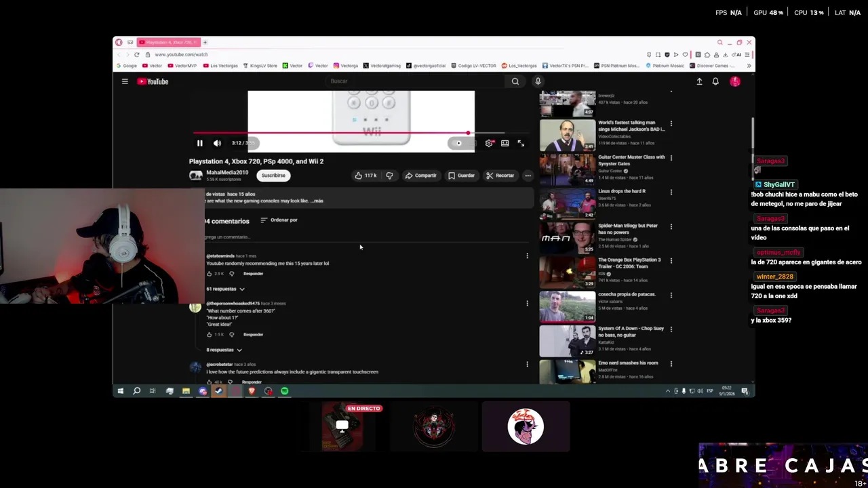The height and width of the screenshot is (488, 868).
Task: Open the YouTube notifications bell
Action: pos(715,81)
